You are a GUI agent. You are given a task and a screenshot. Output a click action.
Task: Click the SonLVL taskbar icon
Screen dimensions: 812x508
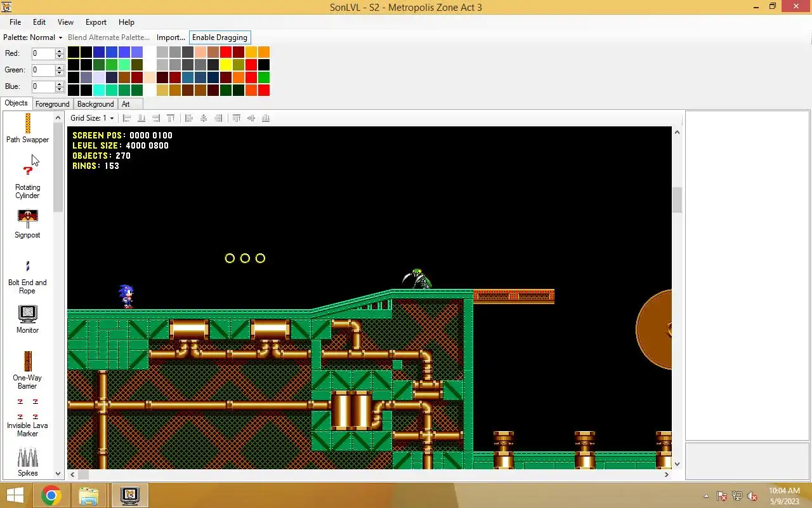point(129,495)
